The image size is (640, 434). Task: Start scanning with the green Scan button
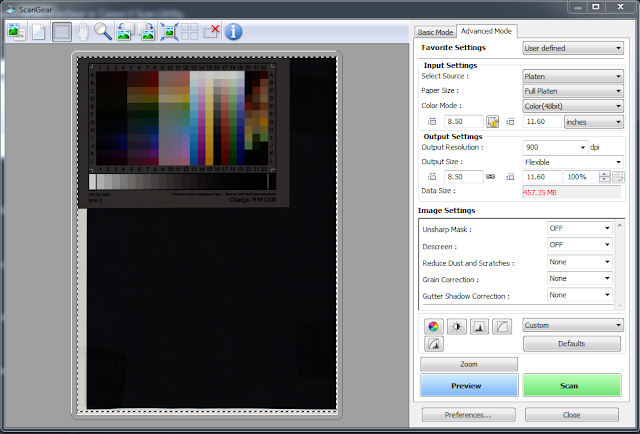point(572,385)
